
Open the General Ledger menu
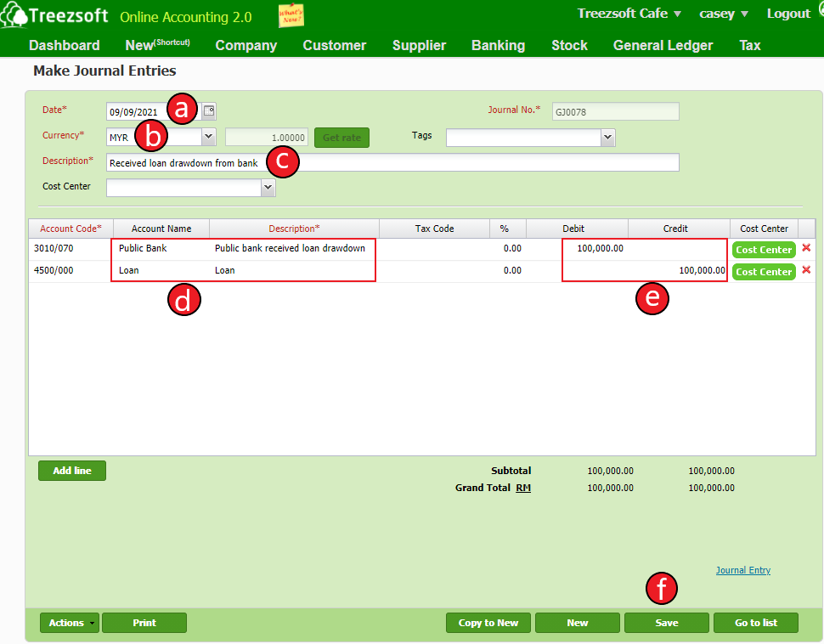pyautogui.click(x=663, y=45)
